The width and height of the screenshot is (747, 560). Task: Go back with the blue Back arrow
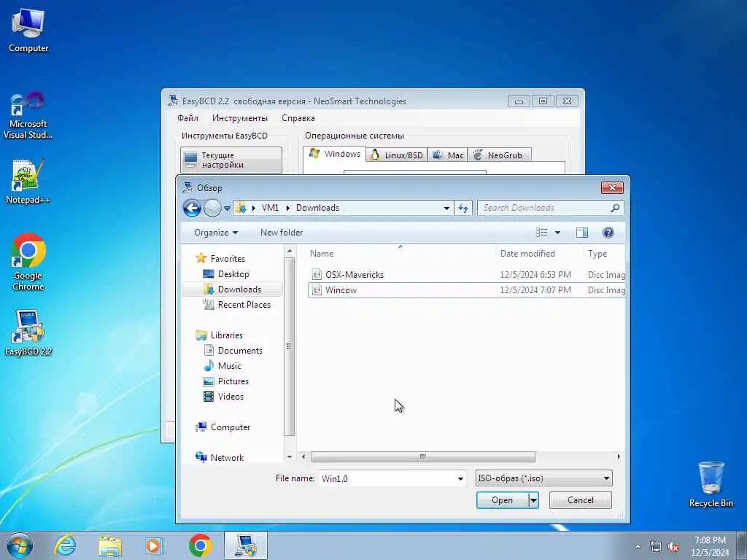pyautogui.click(x=193, y=208)
